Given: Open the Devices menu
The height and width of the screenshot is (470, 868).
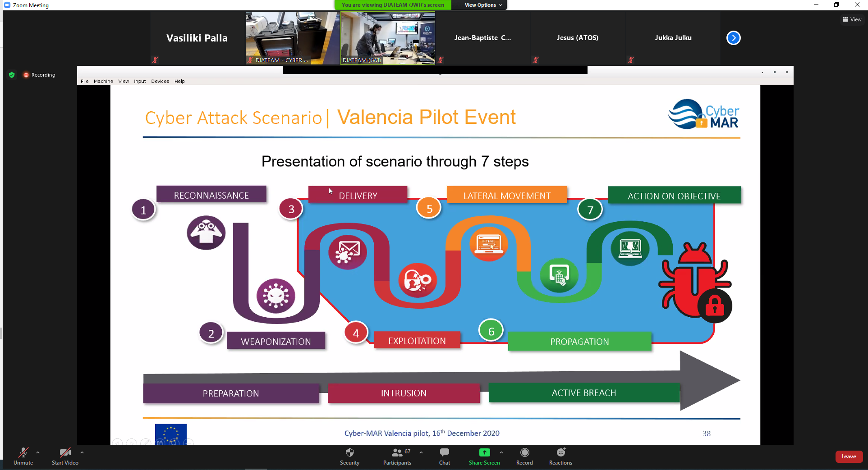Looking at the screenshot, I should [160, 81].
